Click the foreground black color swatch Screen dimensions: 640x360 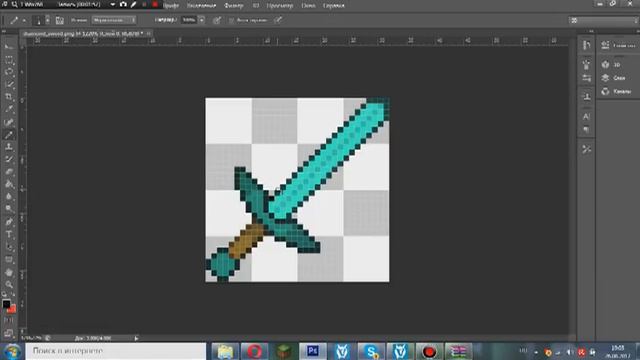[x=6, y=304]
